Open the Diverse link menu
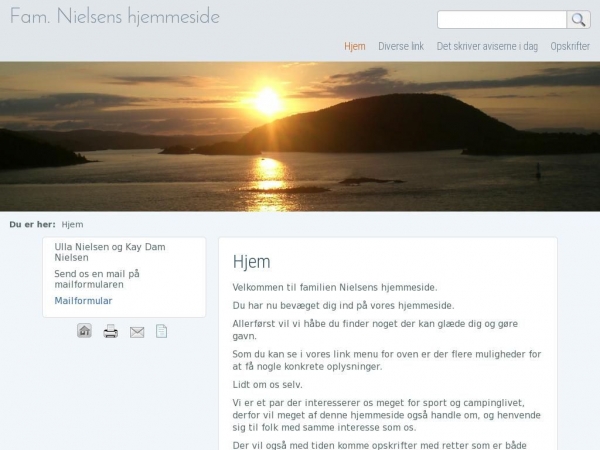600x450 pixels. (x=401, y=46)
